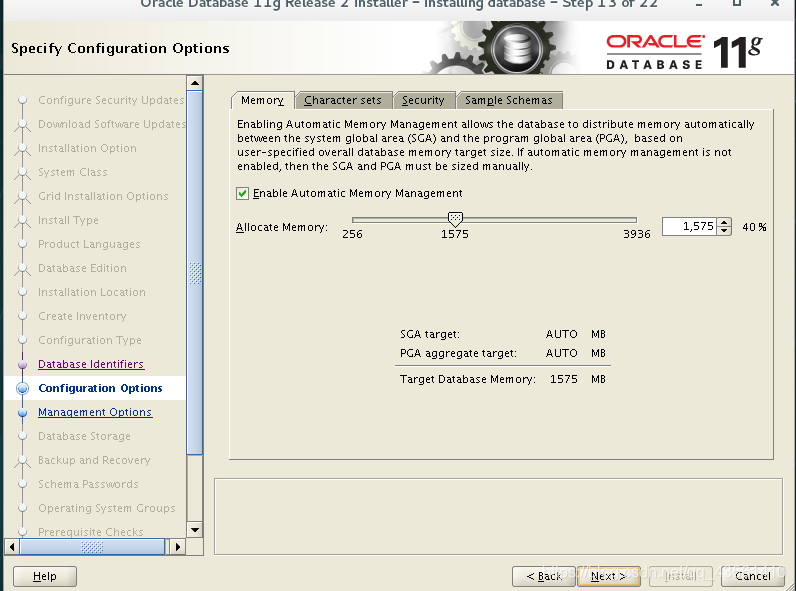This screenshot has height=591, width=796.
Task: Click the Download Software Updates step text
Action: pyautogui.click(x=112, y=124)
